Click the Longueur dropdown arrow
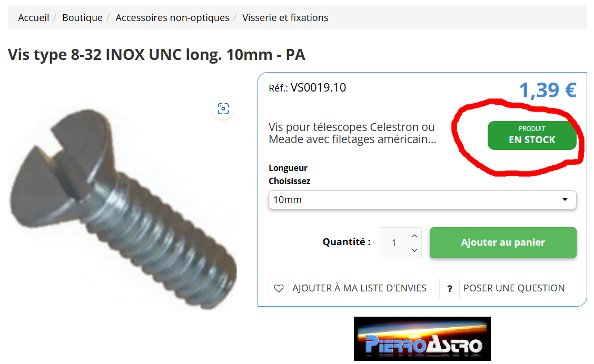 tap(565, 200)
